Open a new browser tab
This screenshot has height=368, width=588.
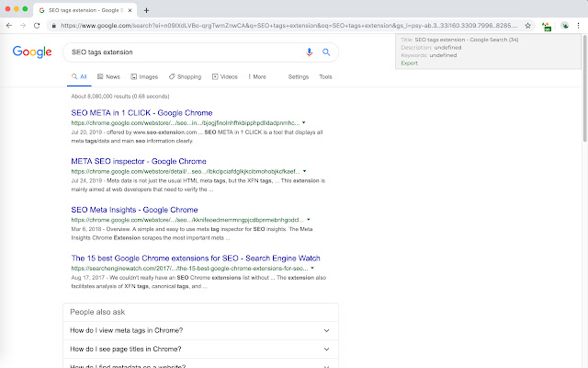point(146,10)
